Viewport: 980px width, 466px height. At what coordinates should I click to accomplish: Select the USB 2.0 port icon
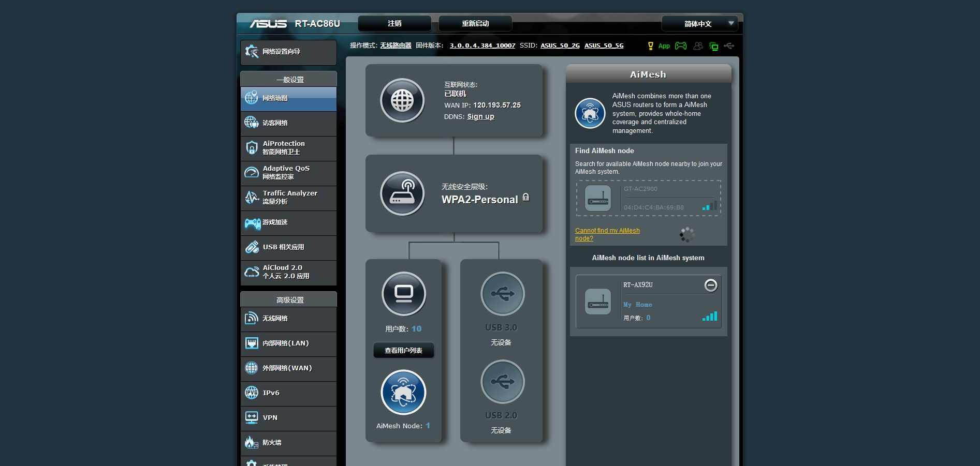(502, 382)
